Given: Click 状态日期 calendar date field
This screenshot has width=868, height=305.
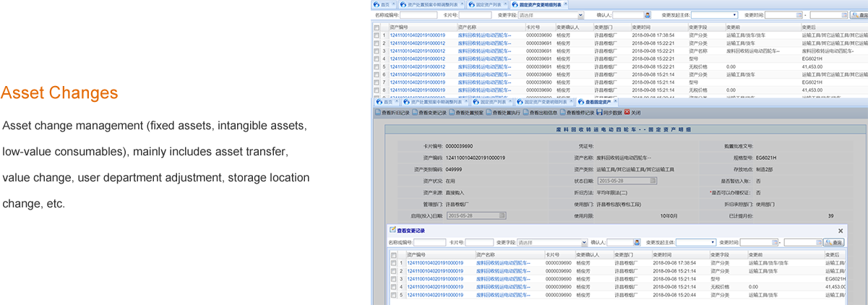Looking at the screenshot, I should 623,181.
